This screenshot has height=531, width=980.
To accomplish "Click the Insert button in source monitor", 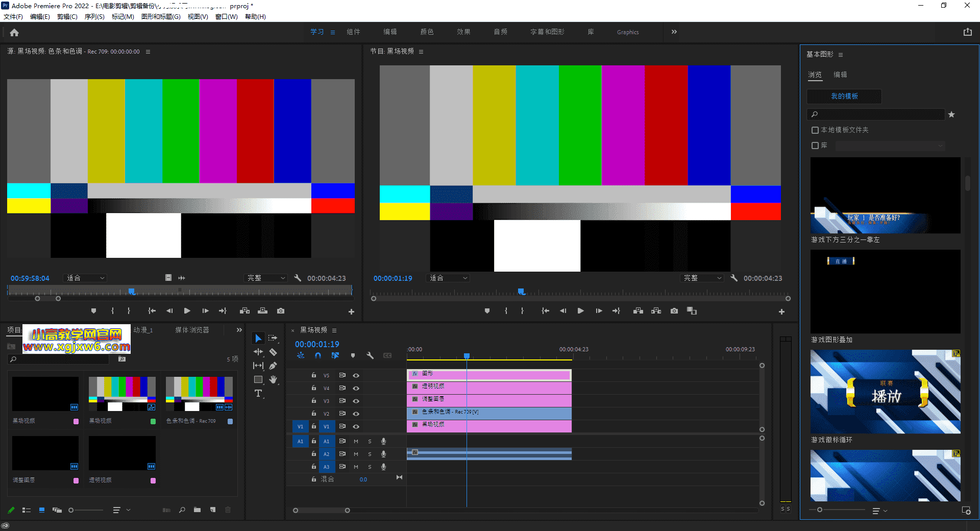I will [x=245, y=311].
